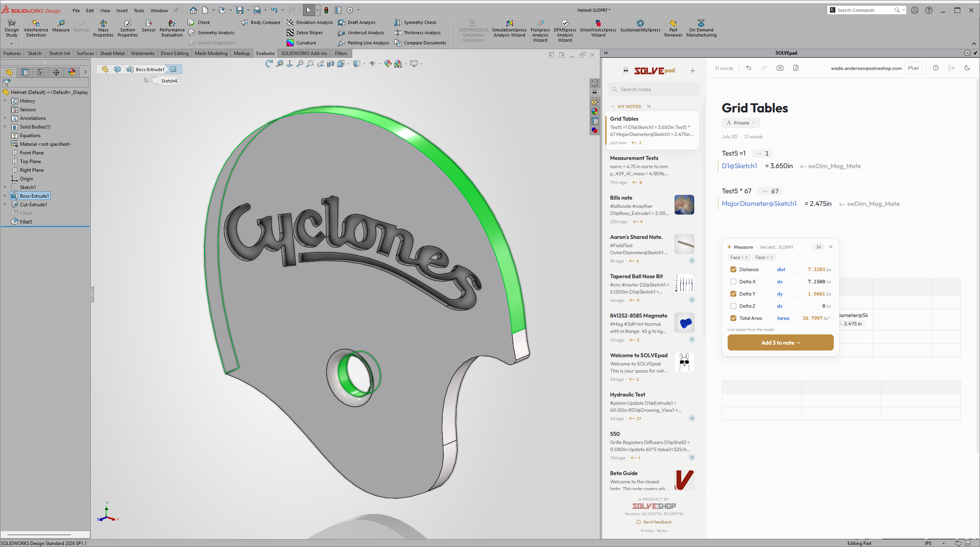
Task: Check the Delta X checkbox
Action: click(733, 282)
